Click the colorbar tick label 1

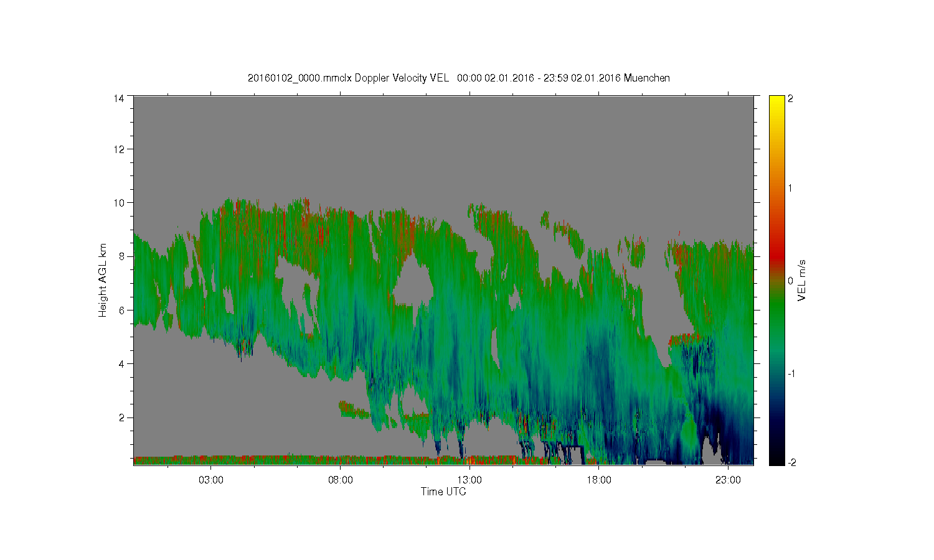(x=791, y=188)
